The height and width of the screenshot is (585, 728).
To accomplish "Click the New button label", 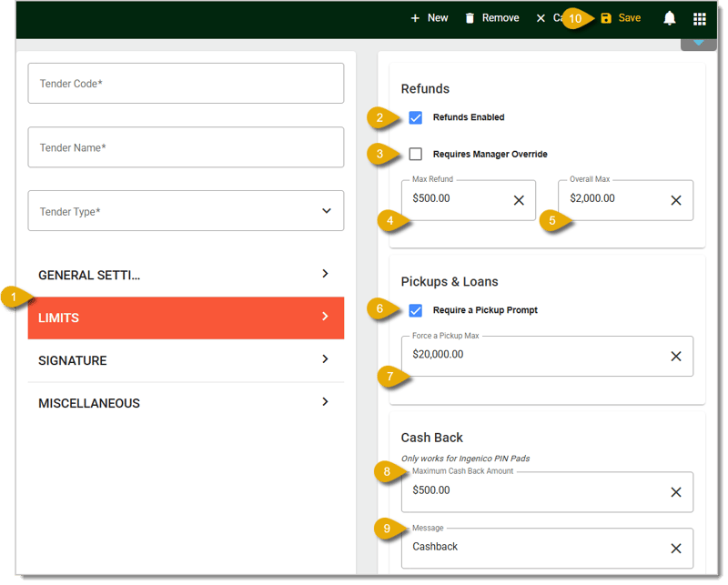I will [438, 17].
